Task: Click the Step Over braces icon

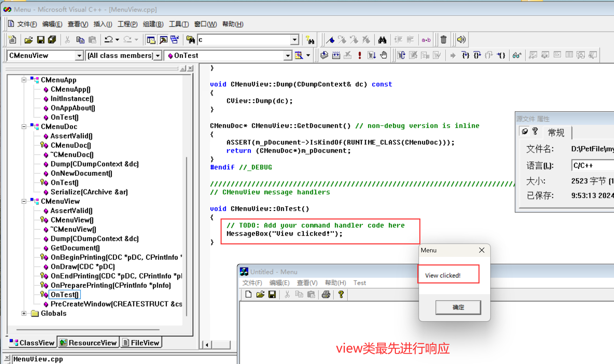Action: pyautogui.click(x=477, y=55)
